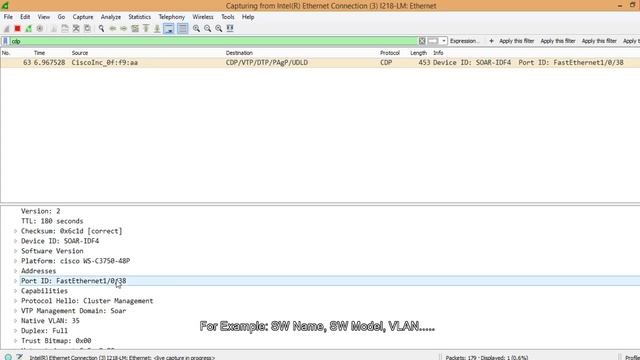Expand the Port ID: FastEthernet1/0/38 field
This screenshot has width=640, height=360.
pyautogui.click(x=16, y=281)
